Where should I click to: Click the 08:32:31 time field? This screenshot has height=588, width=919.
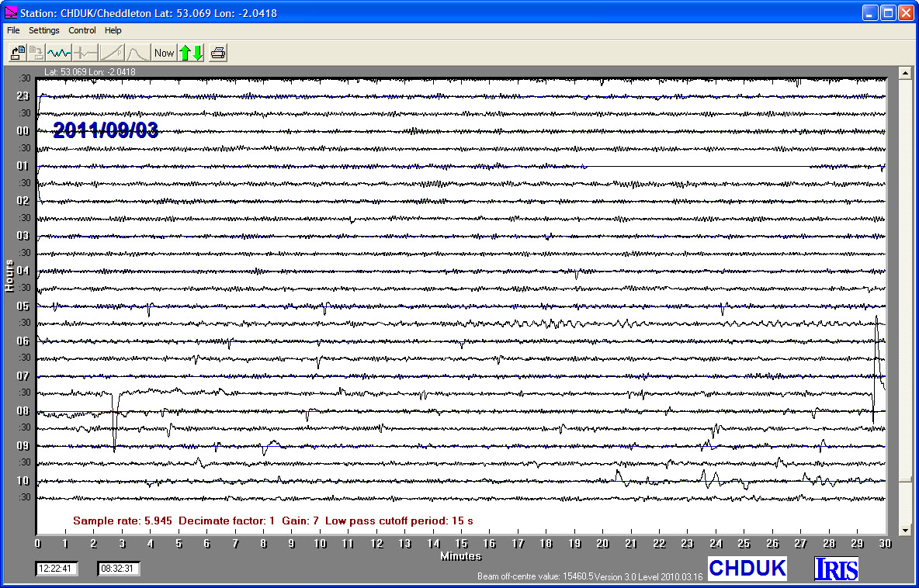[x=119, y=568]
